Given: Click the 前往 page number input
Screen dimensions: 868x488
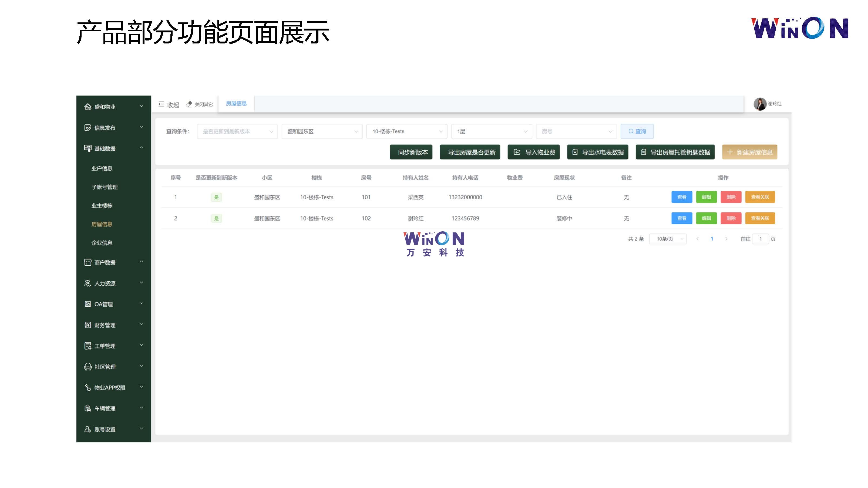Looking at the screenshot, I should (x=761, y=239).
